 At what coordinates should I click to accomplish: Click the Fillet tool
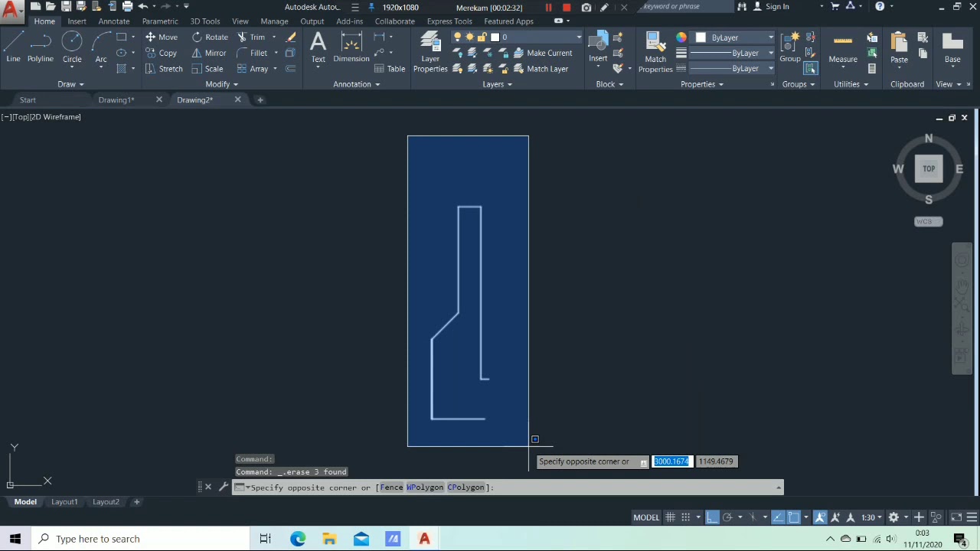[x=252, y=53]
